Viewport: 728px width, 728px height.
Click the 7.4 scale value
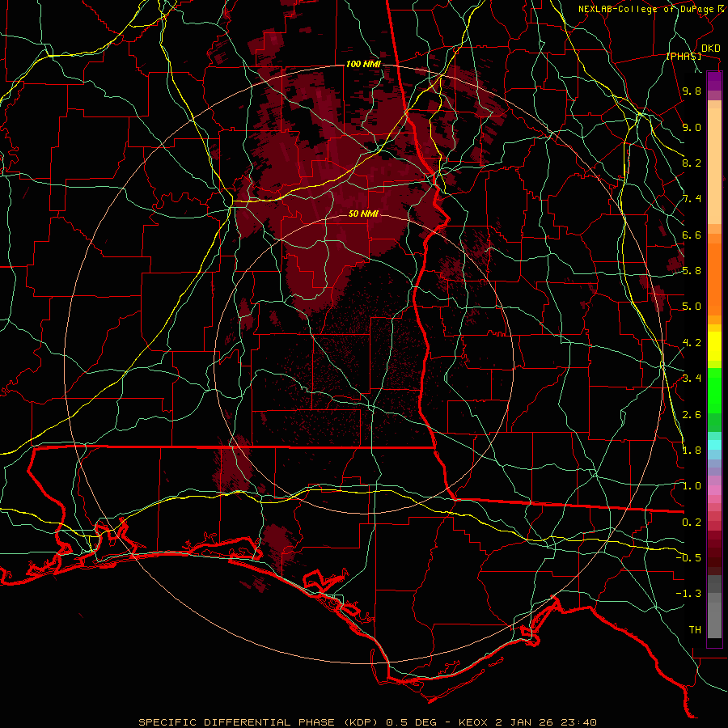click(692, 199)
